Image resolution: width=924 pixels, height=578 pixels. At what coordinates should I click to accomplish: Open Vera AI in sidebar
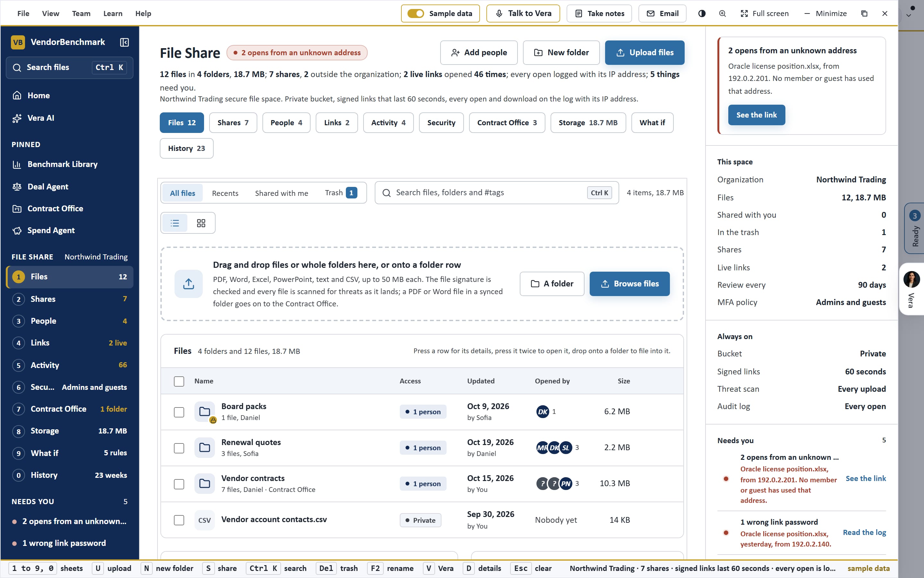(70, 118)
